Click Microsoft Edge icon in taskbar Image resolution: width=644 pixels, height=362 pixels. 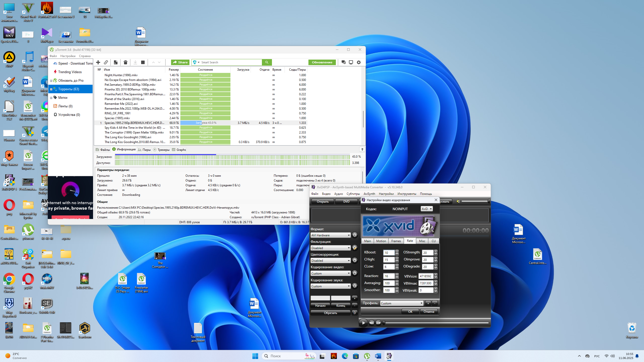[345, 356]
